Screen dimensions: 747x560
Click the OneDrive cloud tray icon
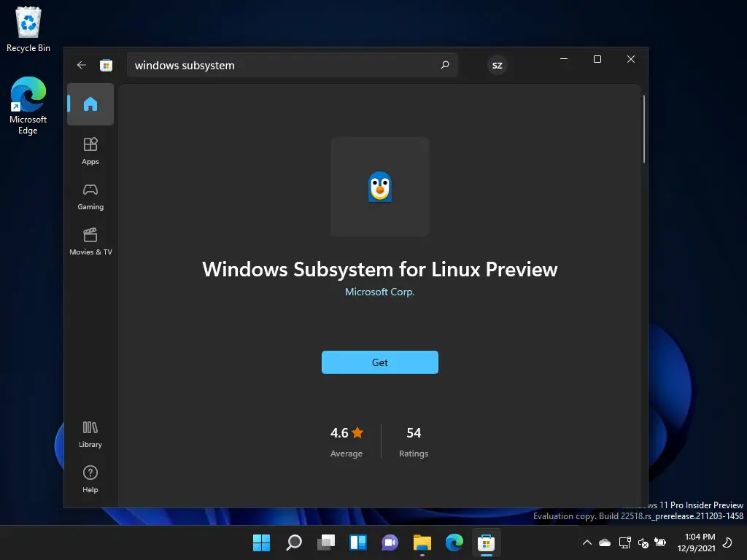(x=605, y=542)
